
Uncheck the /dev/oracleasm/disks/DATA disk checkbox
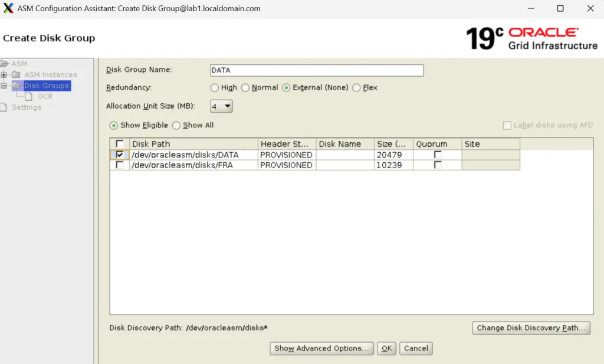(119, 155)
